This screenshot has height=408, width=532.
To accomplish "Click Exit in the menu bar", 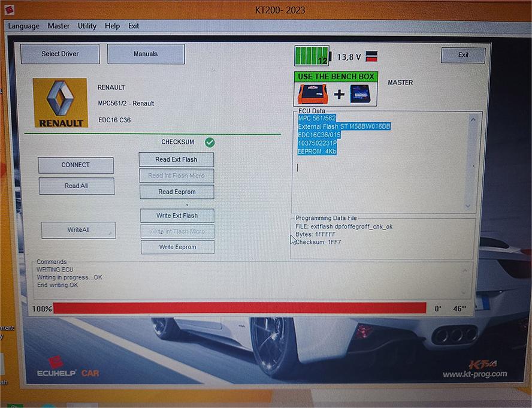I will pyautogui.click(x=134, y=26).
